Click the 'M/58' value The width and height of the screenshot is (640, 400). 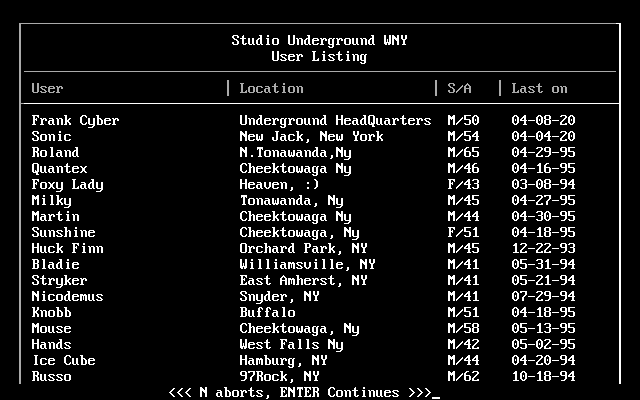463,328
